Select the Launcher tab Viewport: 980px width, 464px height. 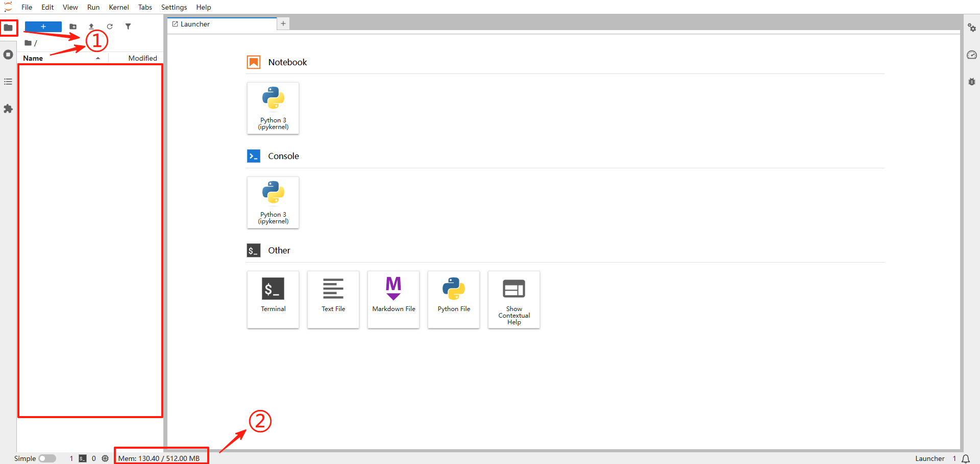(195, 24)
